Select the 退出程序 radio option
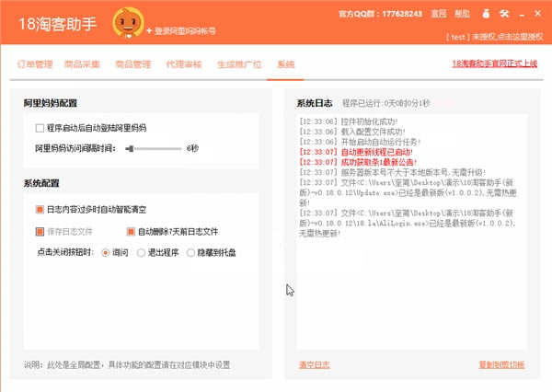 (142, 251)
